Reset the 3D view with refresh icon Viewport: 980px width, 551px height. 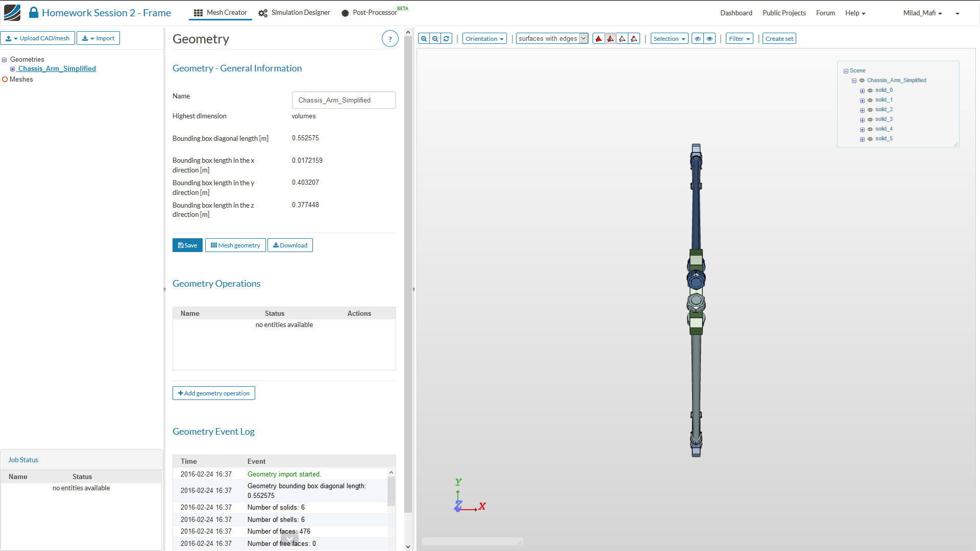click(x=446, y=39)
